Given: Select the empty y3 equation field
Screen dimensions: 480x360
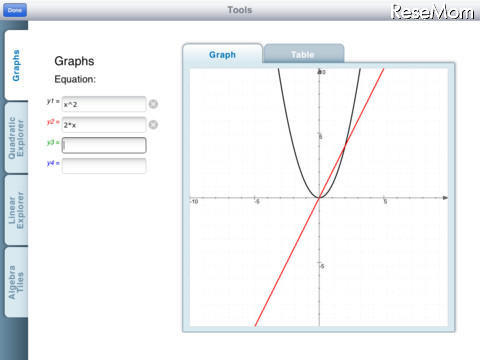Looking at the screenshot, I should pyautogui.click(x=104, y=145).
